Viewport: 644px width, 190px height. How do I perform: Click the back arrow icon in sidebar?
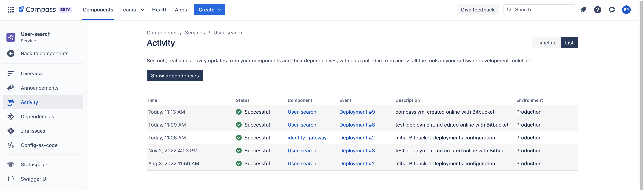point(11,54)
